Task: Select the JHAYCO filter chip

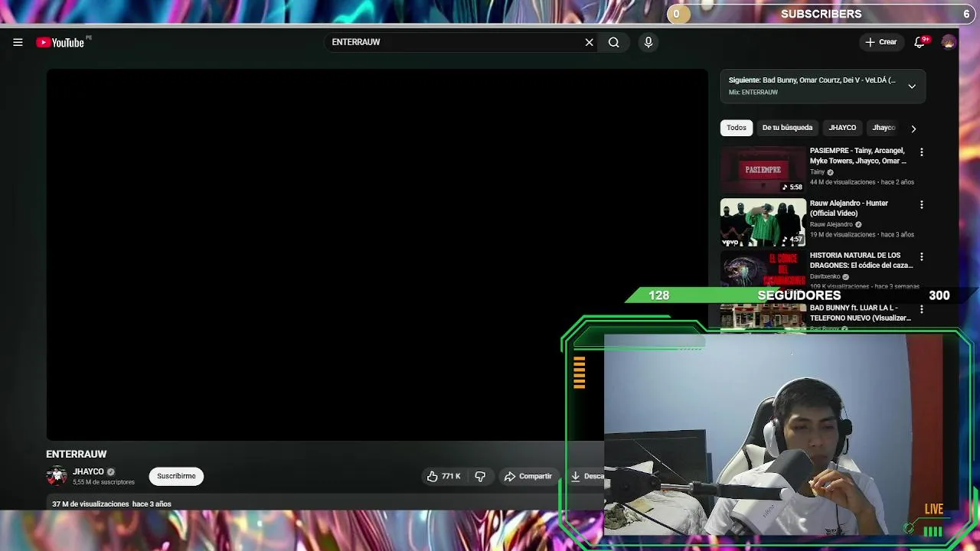Action: pyautogui.click(x=842, y=128)
